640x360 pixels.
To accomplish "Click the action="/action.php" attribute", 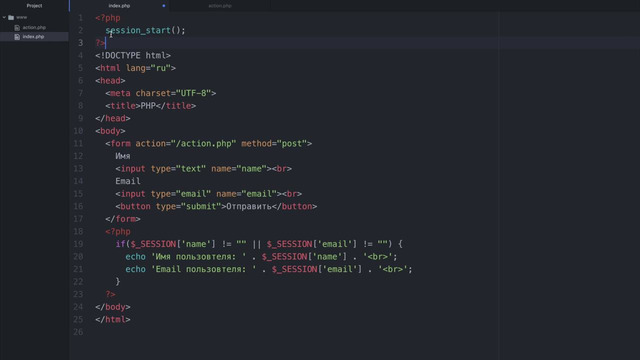I will click(186, 144).
